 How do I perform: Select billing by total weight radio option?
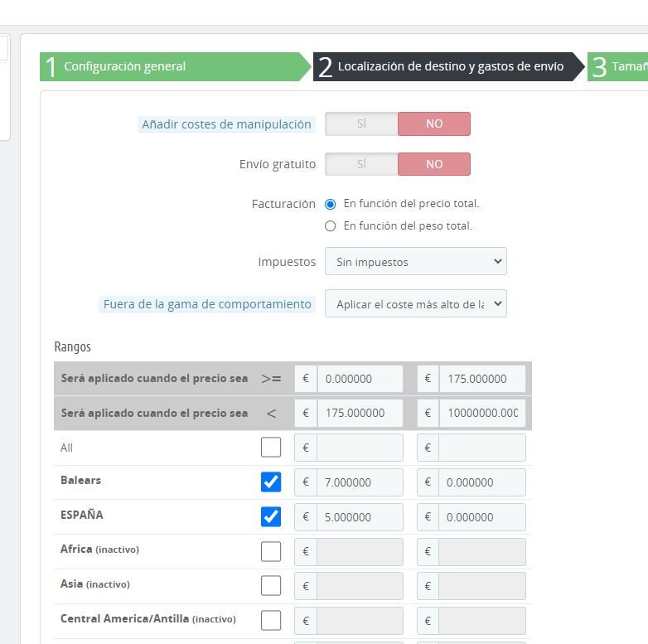(330, 226)
